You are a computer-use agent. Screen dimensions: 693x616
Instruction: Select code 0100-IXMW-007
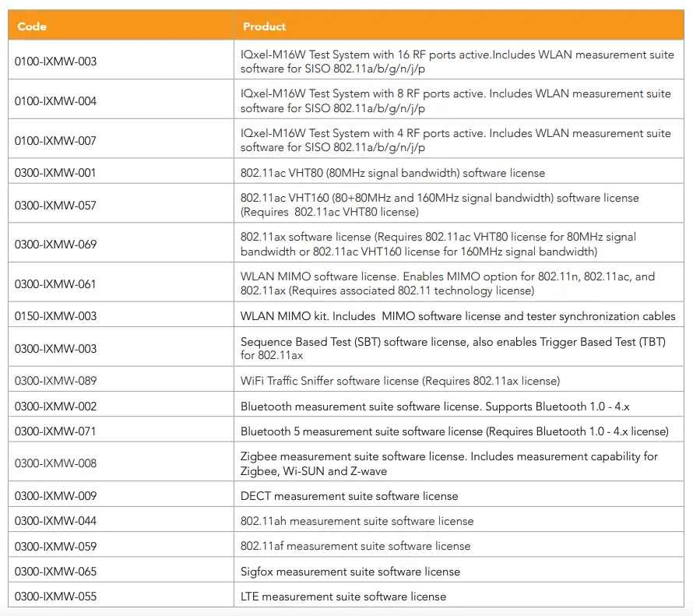tap(55, 141)
